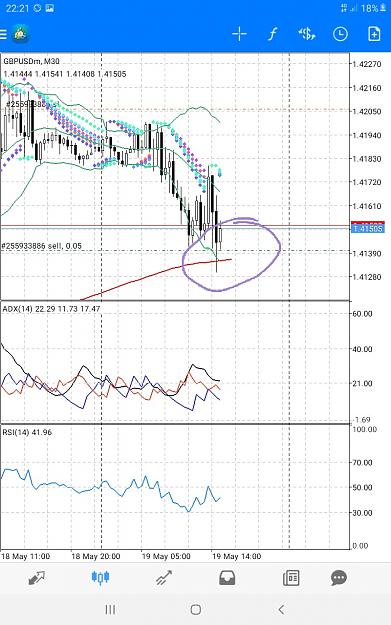
Task: Tap the OHLC values line under title
Action: click(x=65, y=74)
